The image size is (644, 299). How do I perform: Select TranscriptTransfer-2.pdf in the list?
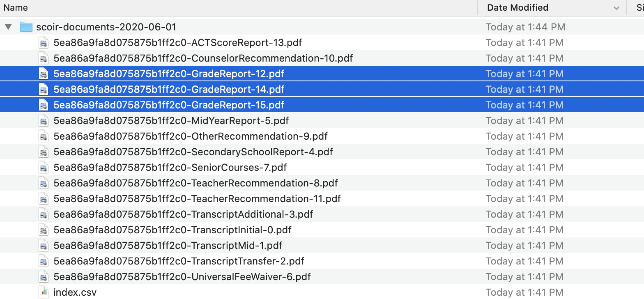pos(179,261)
